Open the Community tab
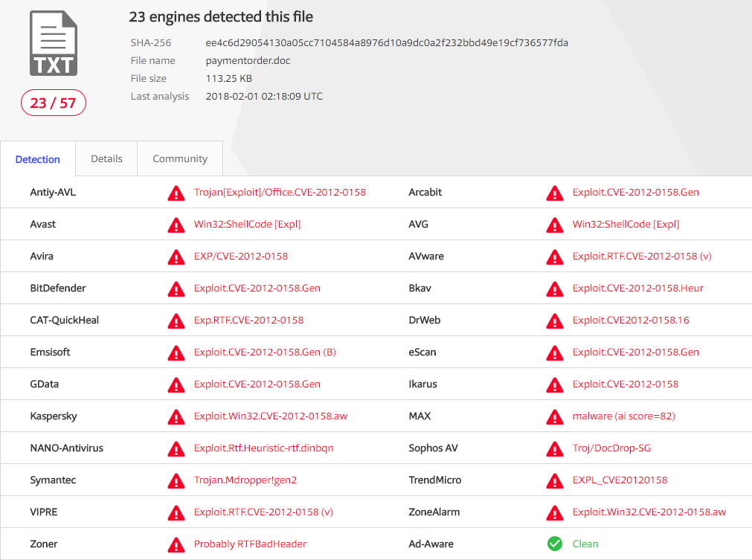The height and width of the screenshot is (560, 752). click(180, 158)
